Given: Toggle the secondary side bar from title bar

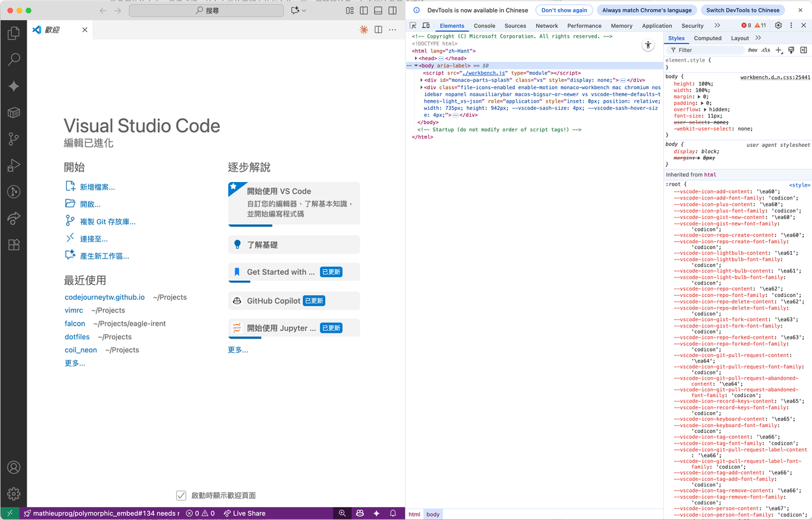Looking at the screenshot, I should point(393,10).
